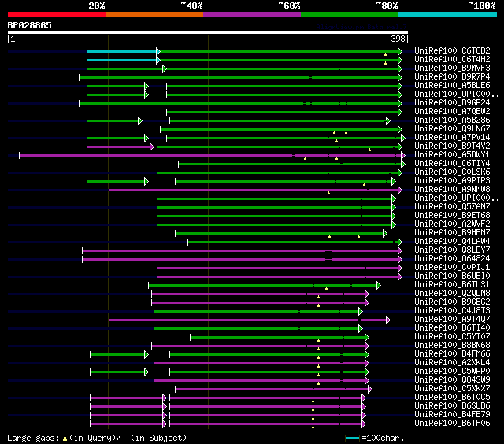The image size is (504, 444).
Task: Select the UniRef100_C0PIJ1 label
Action: [452, 268]
